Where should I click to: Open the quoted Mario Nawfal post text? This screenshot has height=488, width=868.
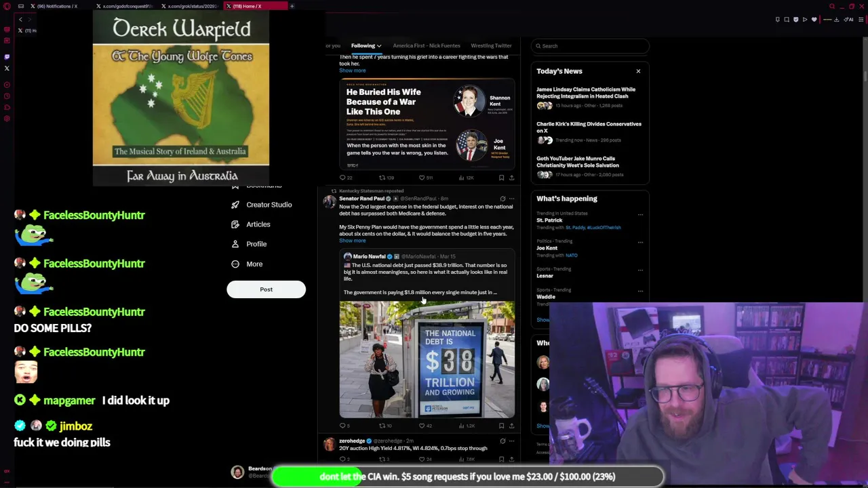pos(425,279)
